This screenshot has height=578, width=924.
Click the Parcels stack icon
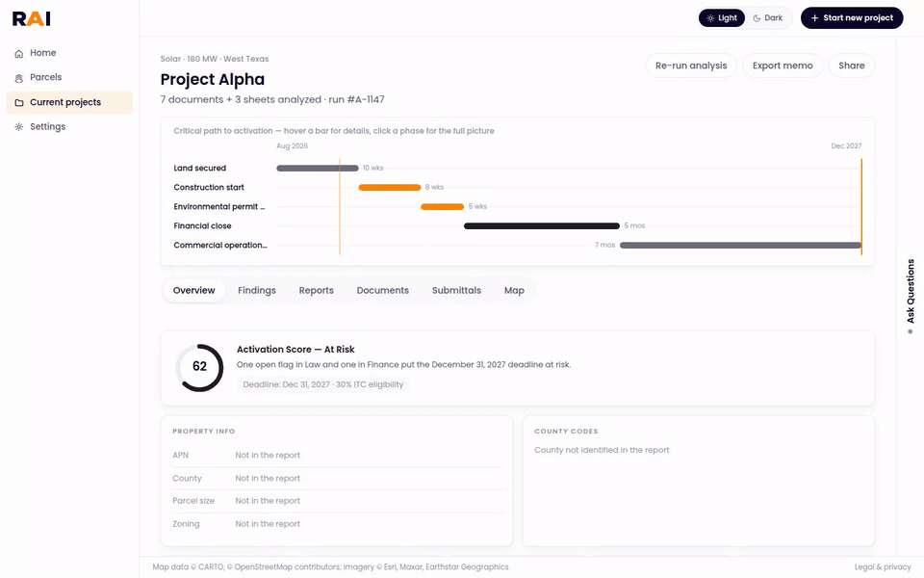click(x=19, y=78)
